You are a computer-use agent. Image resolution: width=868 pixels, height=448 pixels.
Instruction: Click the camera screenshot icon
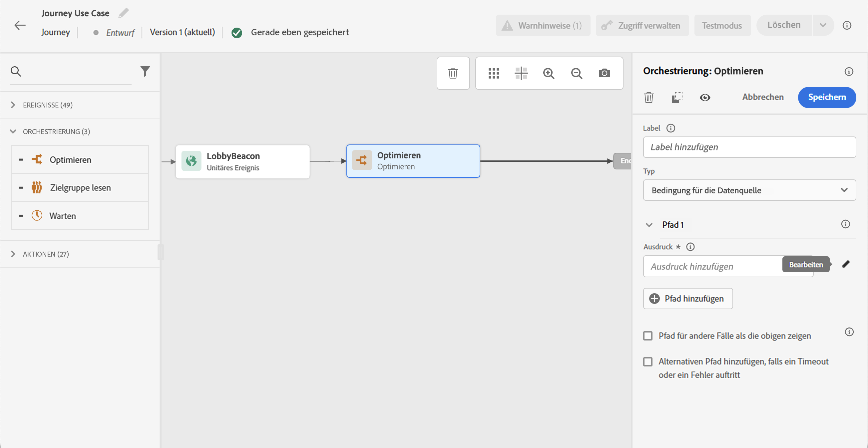click(604, 73)
